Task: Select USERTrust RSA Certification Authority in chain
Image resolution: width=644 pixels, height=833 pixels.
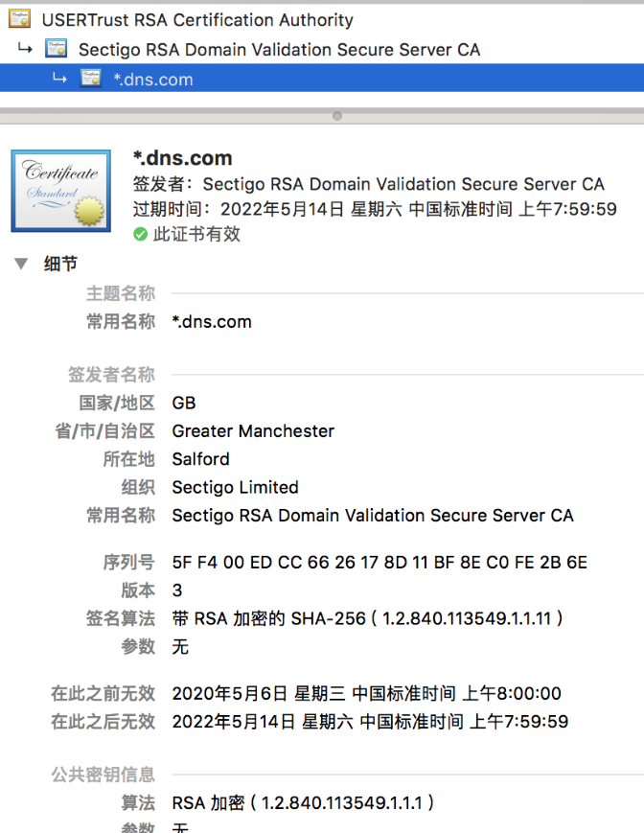Action: 197,20
